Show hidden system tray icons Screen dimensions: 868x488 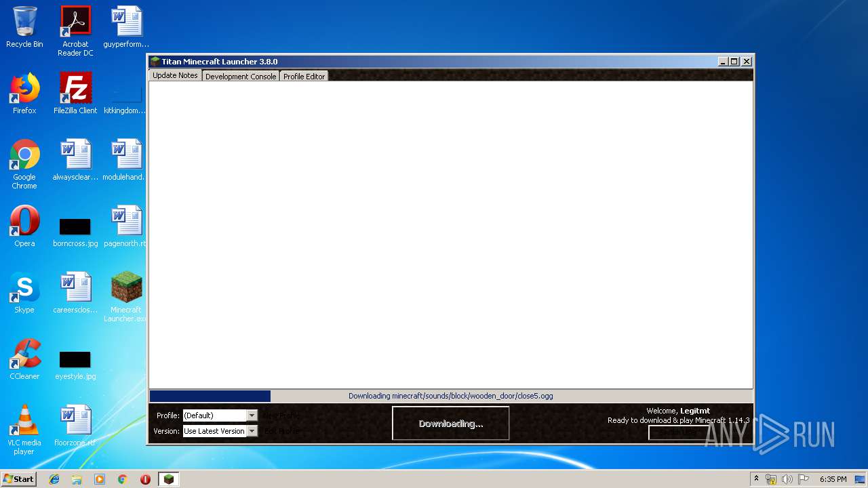[756, 479]
